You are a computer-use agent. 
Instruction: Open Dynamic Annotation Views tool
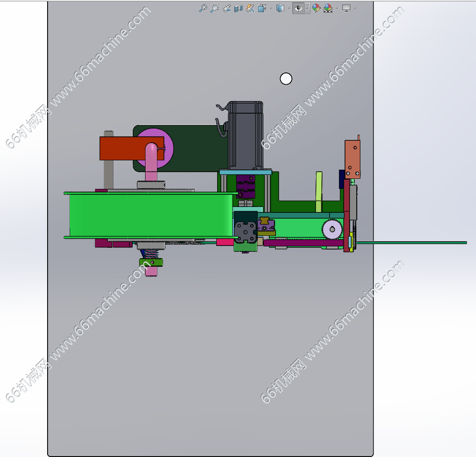tap(250, 9)
